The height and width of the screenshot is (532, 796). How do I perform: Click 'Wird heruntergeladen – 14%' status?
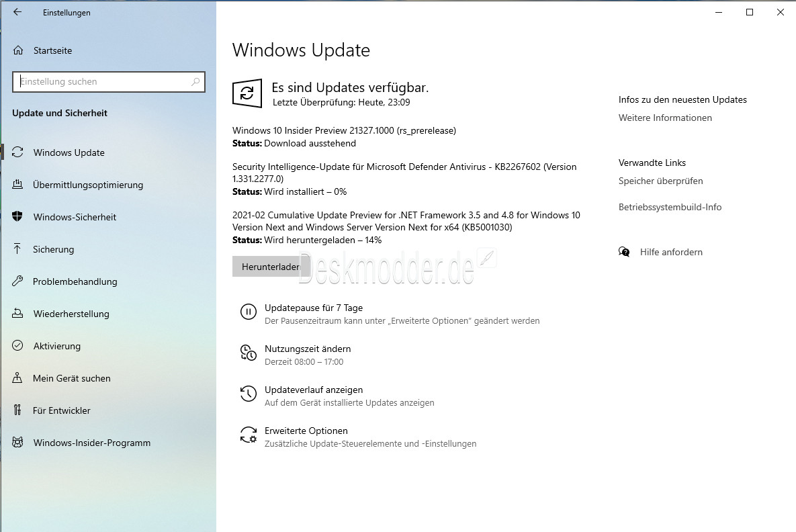tap(323, 240)
